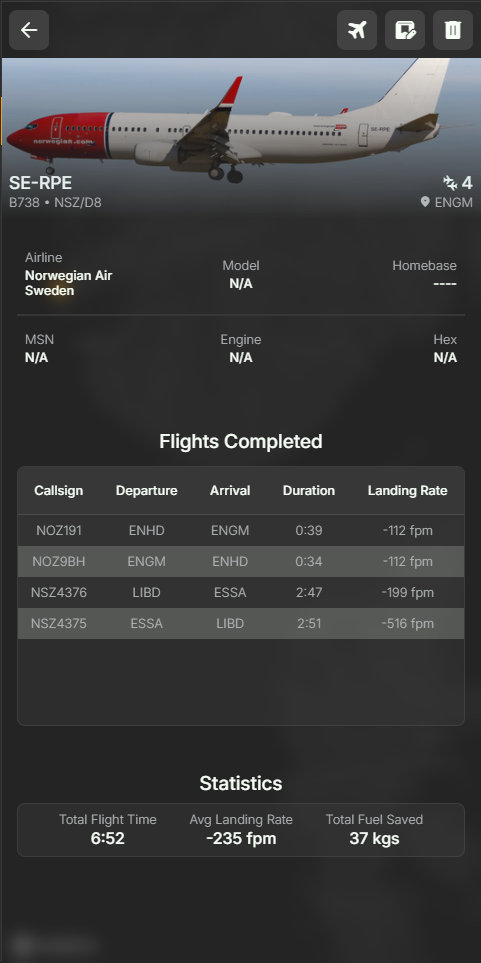Open the NSZ4375 flight entry

(x=241, y=623)
